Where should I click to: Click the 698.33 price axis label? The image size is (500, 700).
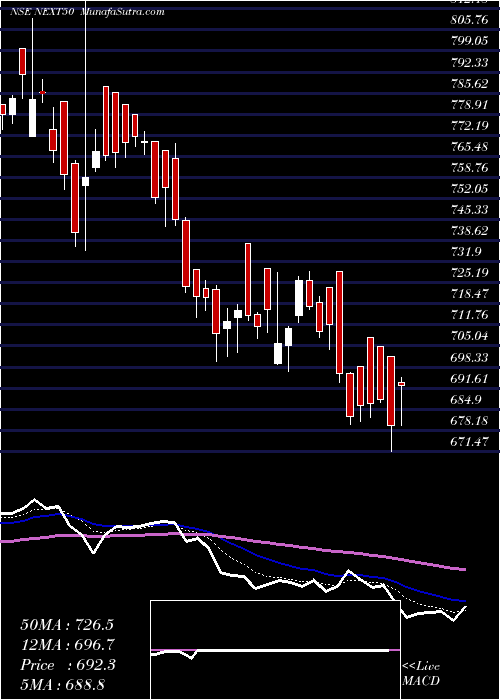click(x=468, y=358)
